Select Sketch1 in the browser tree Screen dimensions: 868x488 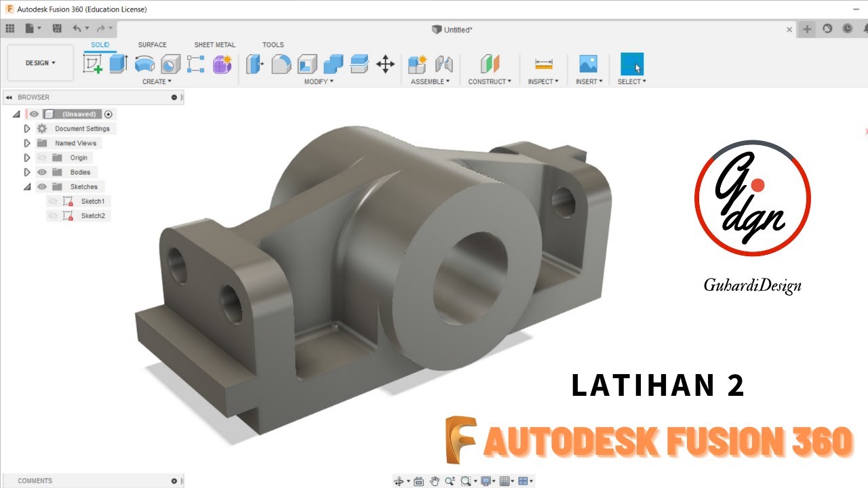93,201
